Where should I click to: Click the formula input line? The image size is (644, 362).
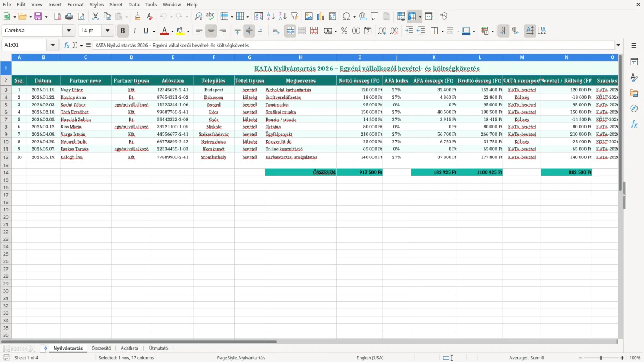tap(354, 45)
